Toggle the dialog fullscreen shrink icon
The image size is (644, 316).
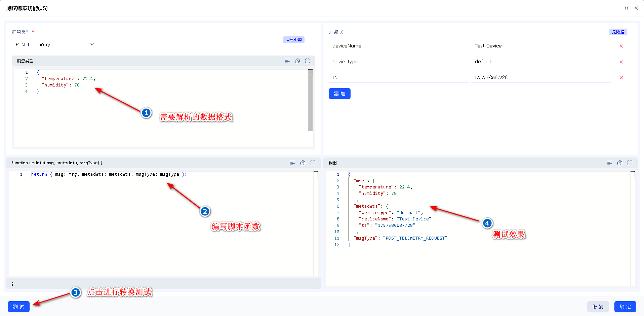point(627,8)
